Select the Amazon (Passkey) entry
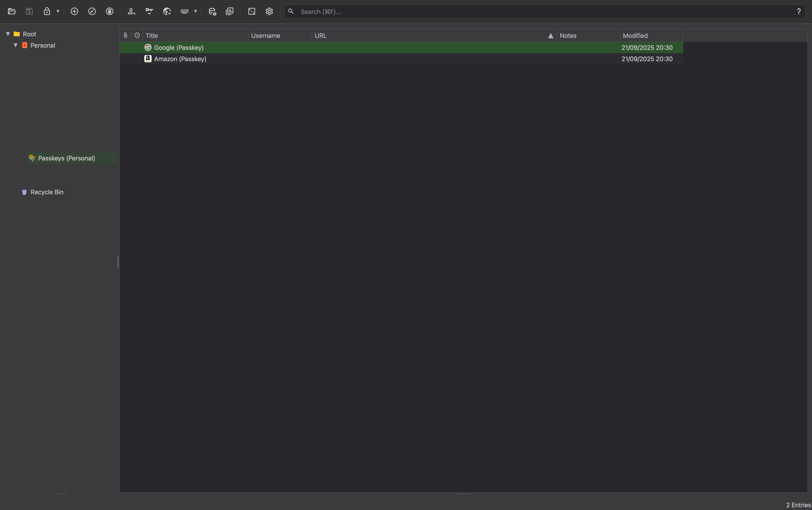 pos(180,59)
